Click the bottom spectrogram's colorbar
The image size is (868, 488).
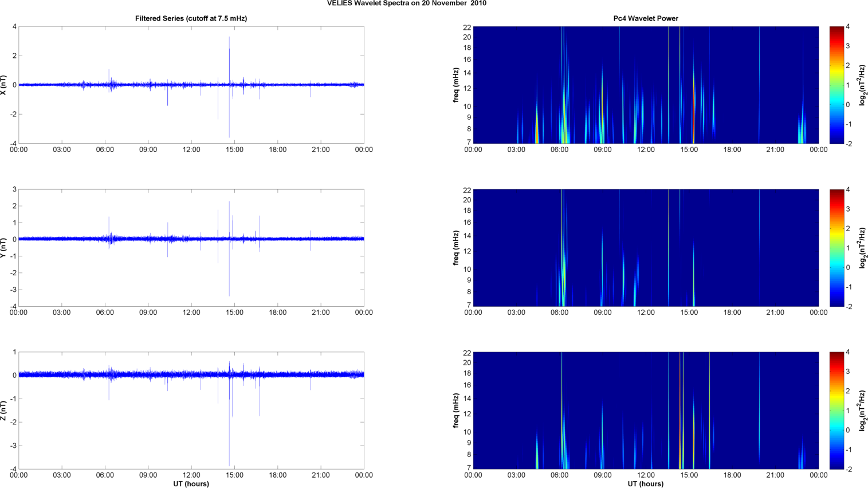tap(836, 411)
